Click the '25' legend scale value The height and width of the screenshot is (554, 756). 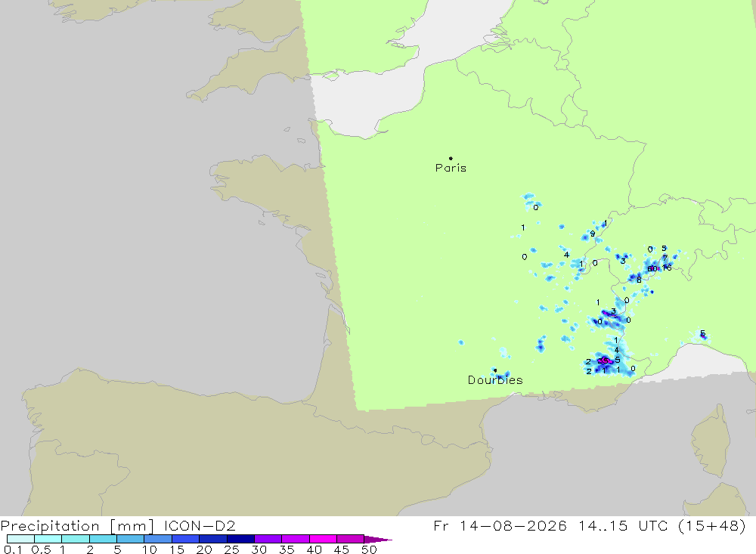(231, 549)
